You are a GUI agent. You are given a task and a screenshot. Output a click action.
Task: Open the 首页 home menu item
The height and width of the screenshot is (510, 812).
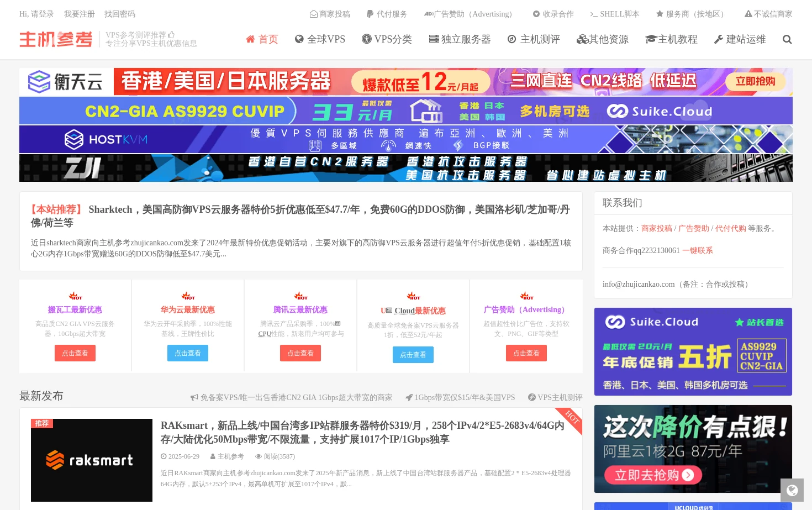click(x=262, y=39)
